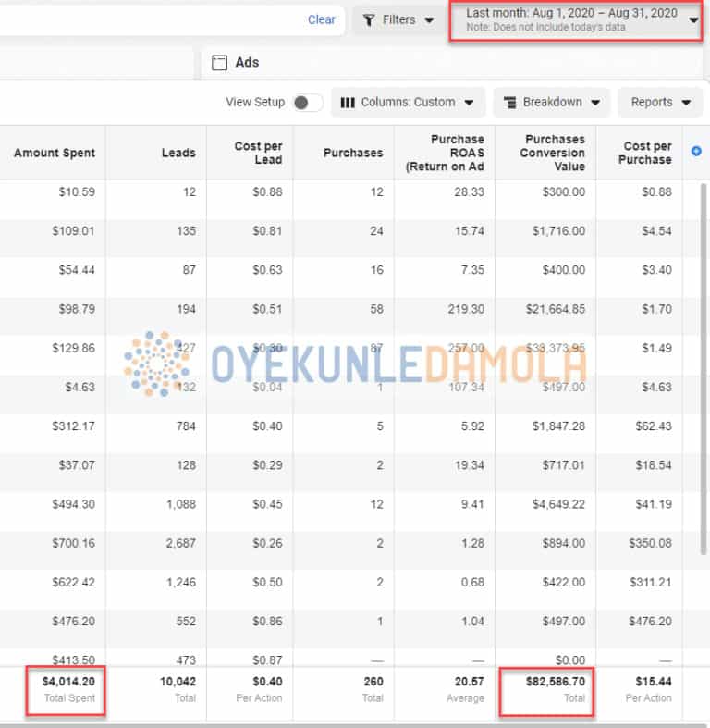710x728 pixels.
Task: Click the Breakdown list icon
Action: tap(510, 102)
